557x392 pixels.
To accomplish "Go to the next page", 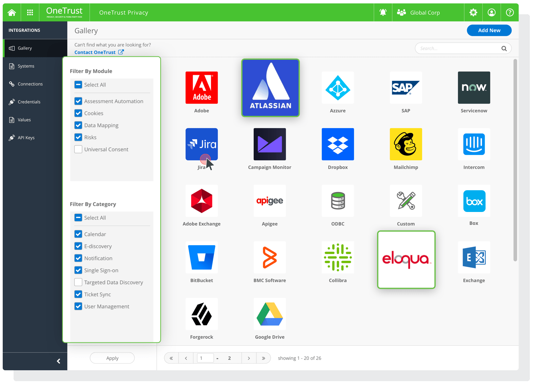I will click(x=249, y=358).
